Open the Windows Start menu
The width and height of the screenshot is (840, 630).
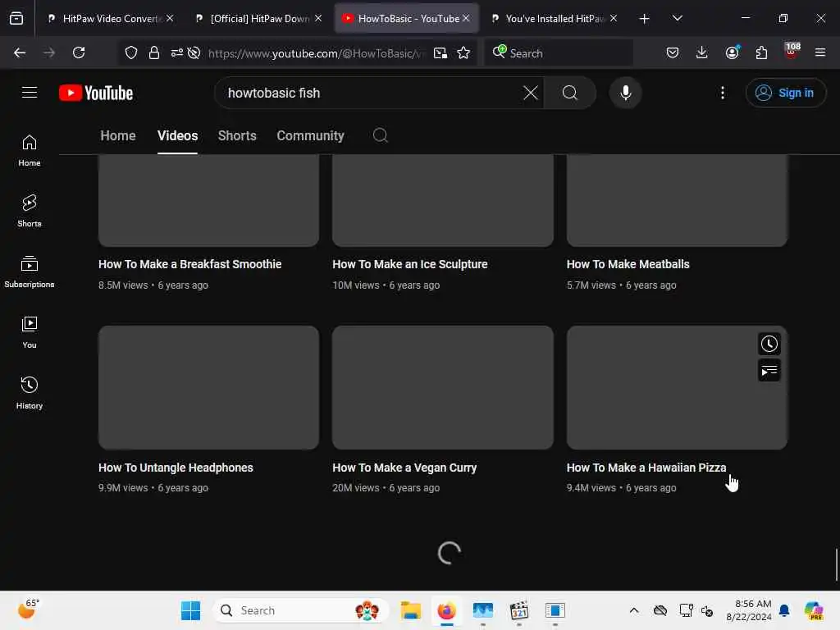(190, 610)
